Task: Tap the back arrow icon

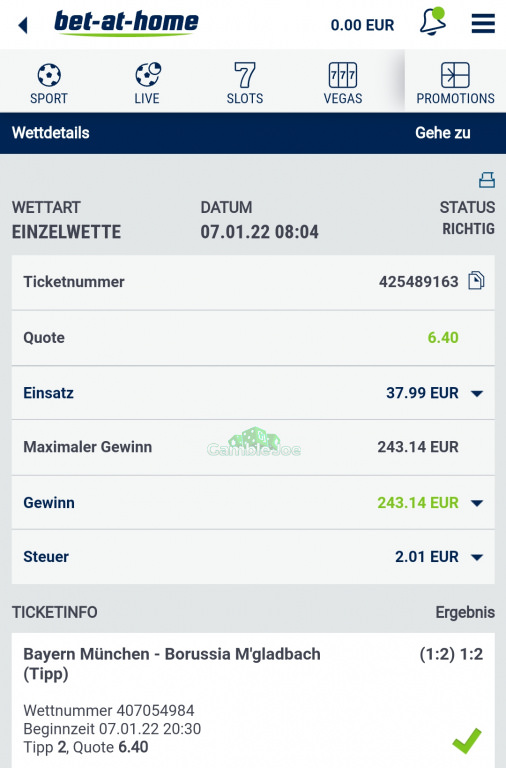Action: pos(23,25)
